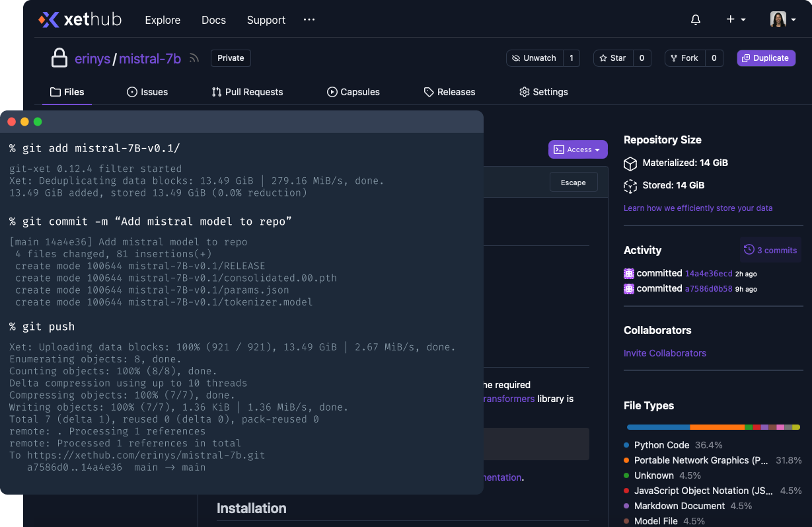Click the more options ellipsis in navbar
This screenshot has height=527, width=812.
(309, 20)
